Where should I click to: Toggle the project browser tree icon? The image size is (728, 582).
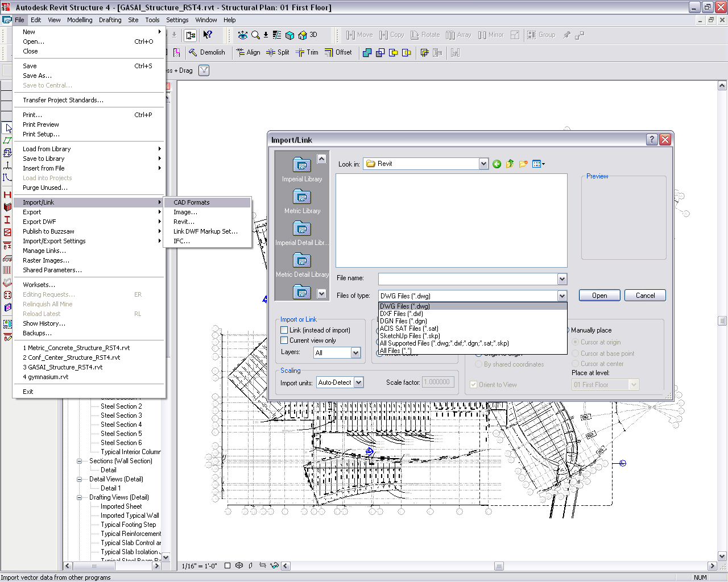pos(191,35)
